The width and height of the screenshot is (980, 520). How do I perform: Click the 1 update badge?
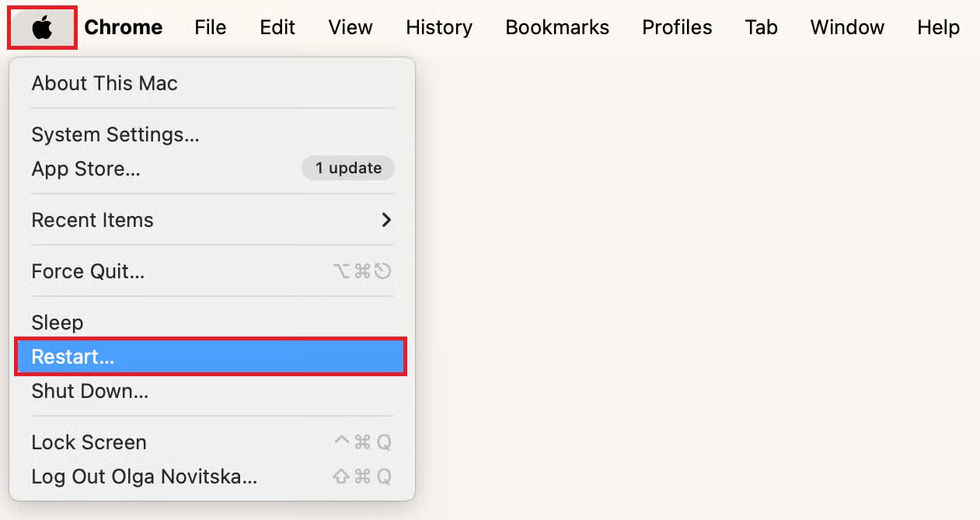tap(347, 168)
